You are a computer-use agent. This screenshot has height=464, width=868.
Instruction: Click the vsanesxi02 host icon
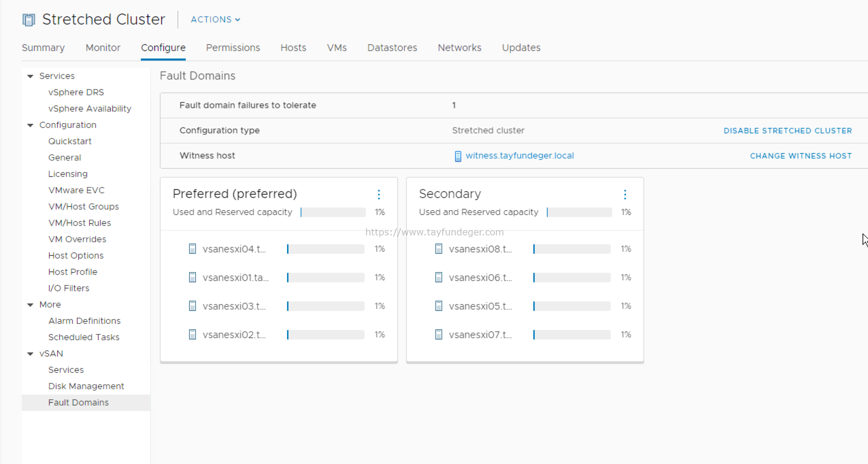pos(193,334)
